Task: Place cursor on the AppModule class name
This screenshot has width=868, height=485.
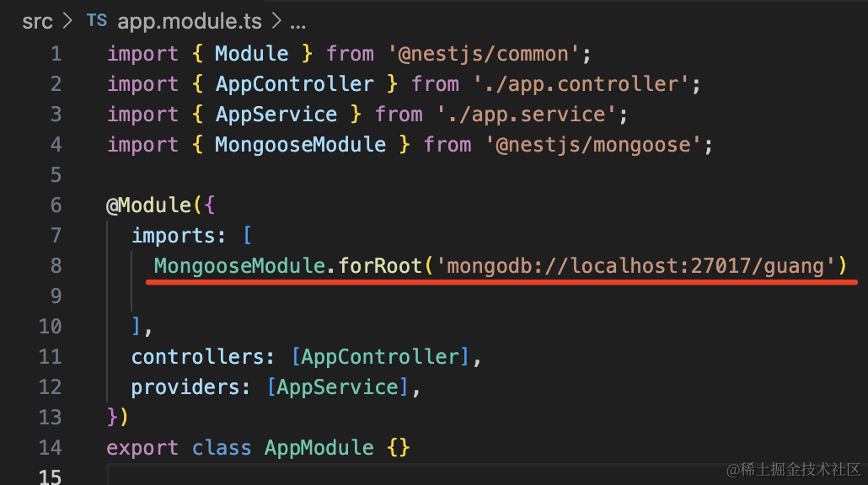Action: [x=319, y=447]
